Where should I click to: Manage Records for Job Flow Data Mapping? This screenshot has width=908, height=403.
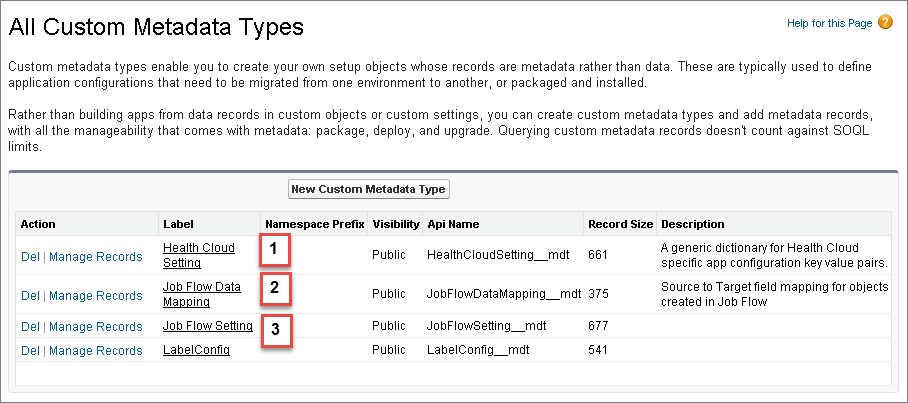pyautogui.click(x=96, y=296)
